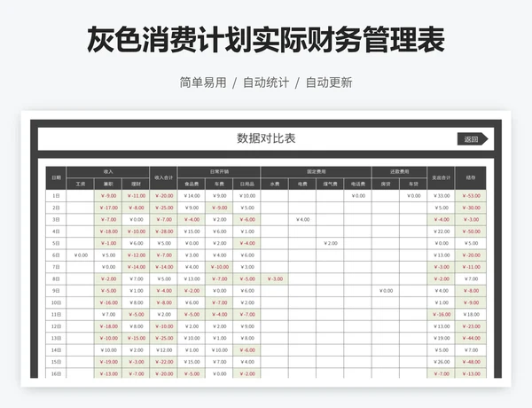
Task: Click the ¥-23.00 结存 cell in 12日 row
Action: click(471, 326)
